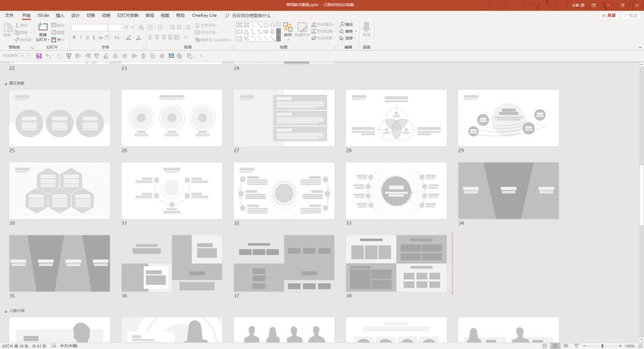
Task: Switch to the Design (设计) tab
Action: pyautogui.click(x=76, y=15)
